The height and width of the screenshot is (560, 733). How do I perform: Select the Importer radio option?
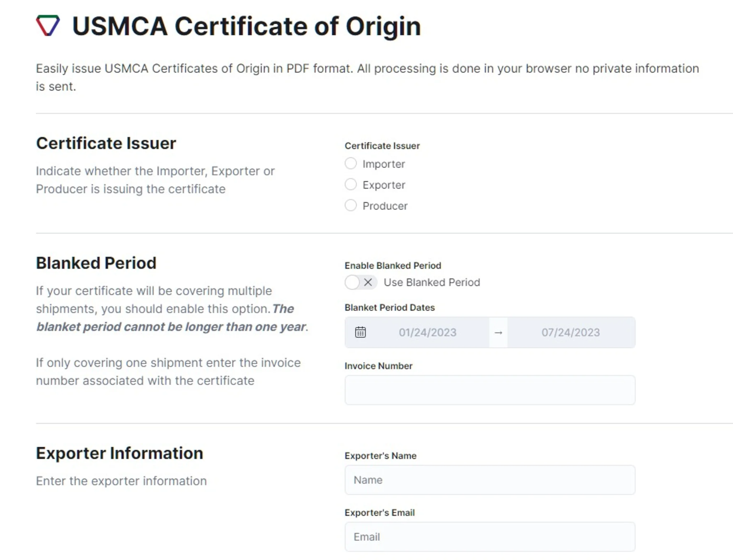coord(350,163)
